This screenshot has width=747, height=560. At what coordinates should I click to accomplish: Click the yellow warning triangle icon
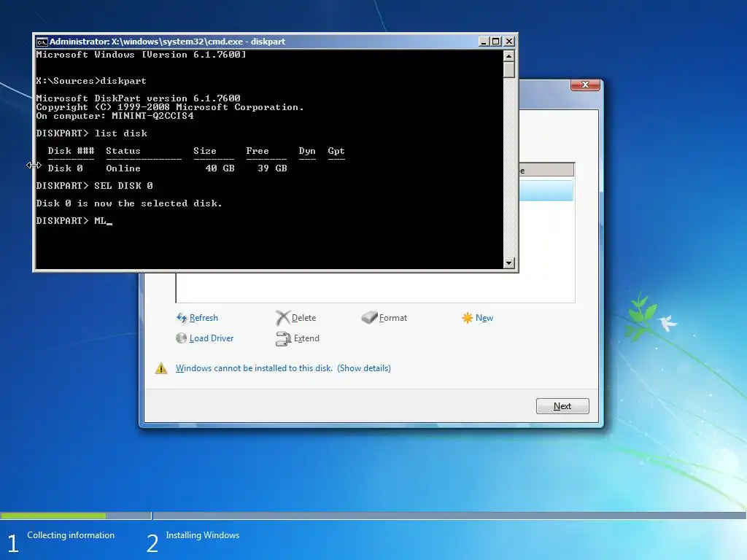[161, 368]
